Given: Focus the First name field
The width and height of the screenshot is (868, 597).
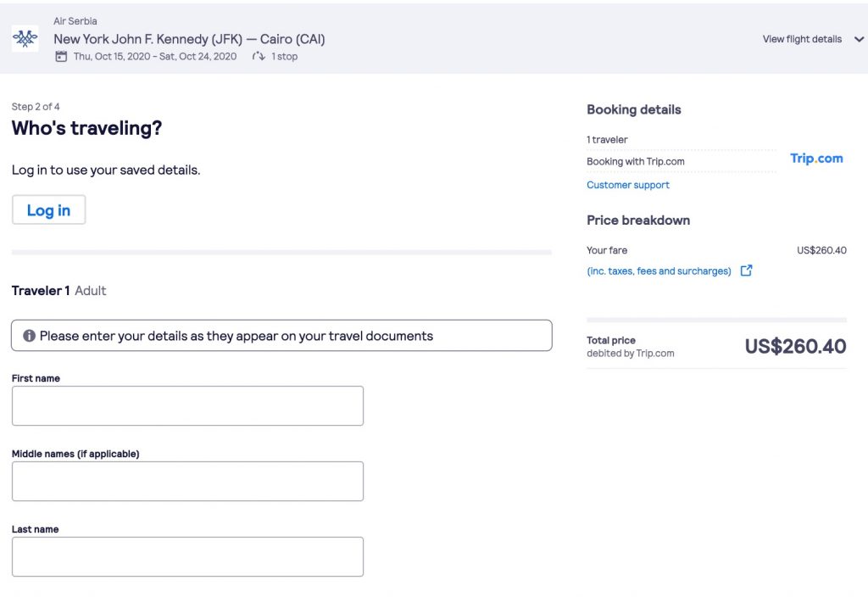Looking at the screenshot, I should [187, 405].
